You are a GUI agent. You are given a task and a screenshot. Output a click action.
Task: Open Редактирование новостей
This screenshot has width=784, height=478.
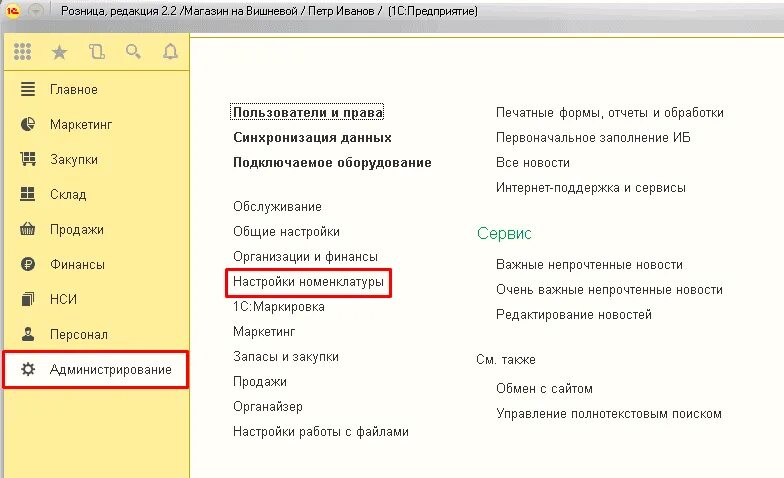574,314
